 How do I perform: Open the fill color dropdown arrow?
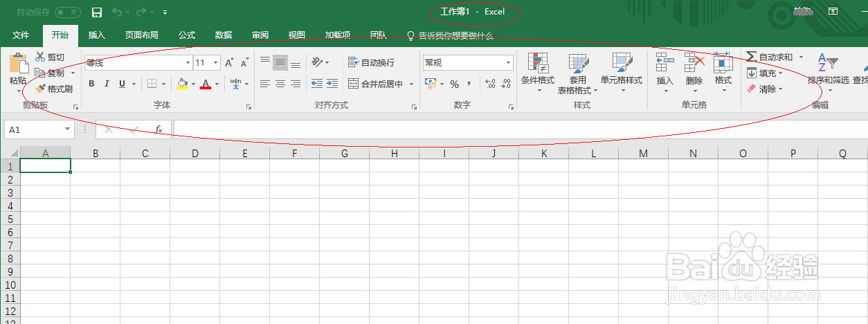pos(193,84)
